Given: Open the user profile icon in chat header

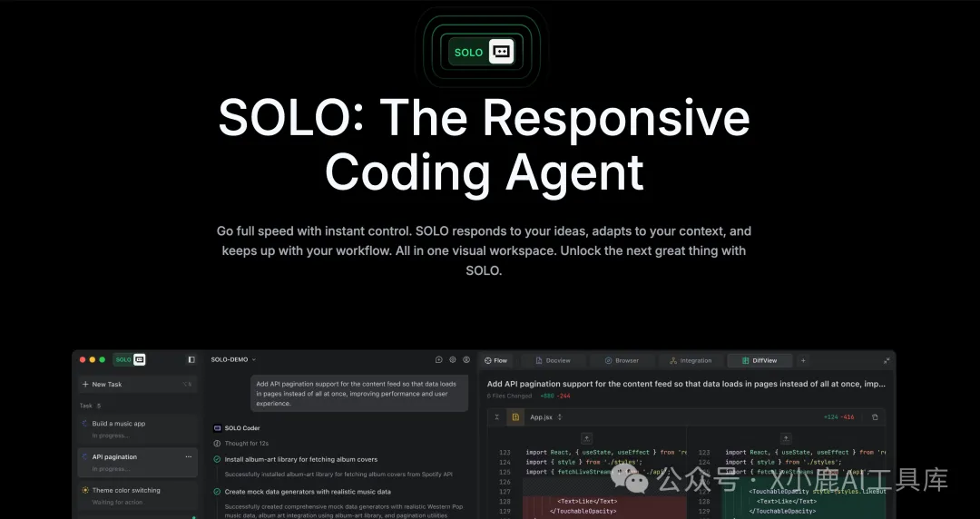Looking at the screenshot, I should pos(466,360).
